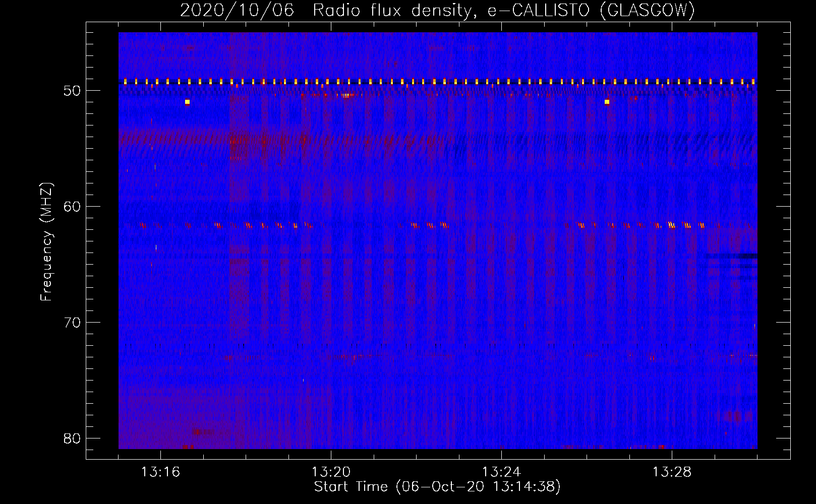
Task: Click the 80 frequency tick label
Action: 72,438
